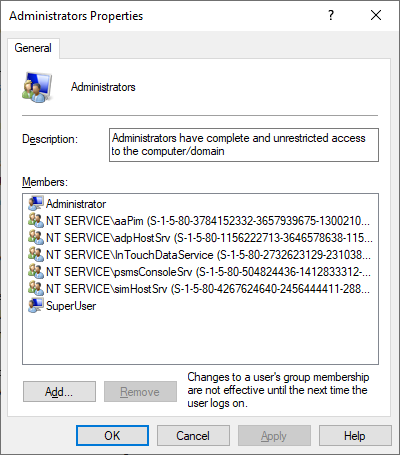The height and width of the screenshot is (455, 400).
Task: Click the Administrator user icon in members list
Action: (x=36, y=203)
